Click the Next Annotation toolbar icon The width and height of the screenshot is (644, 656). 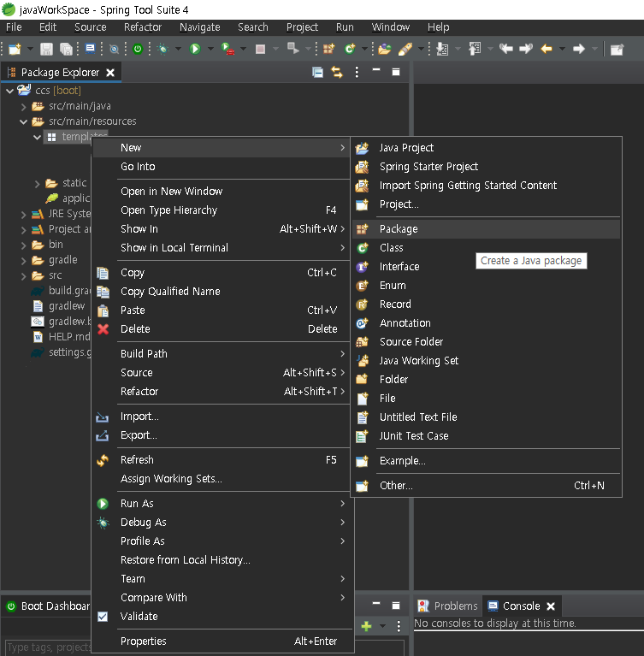tap(442, 49)
